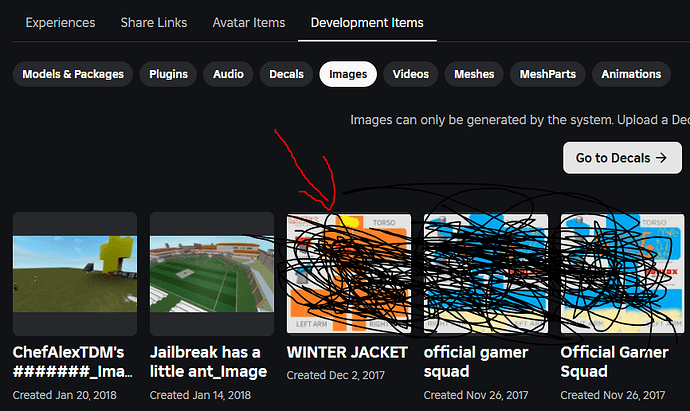Show the Animations category
The image size is (690, 411).
(631, 74)
